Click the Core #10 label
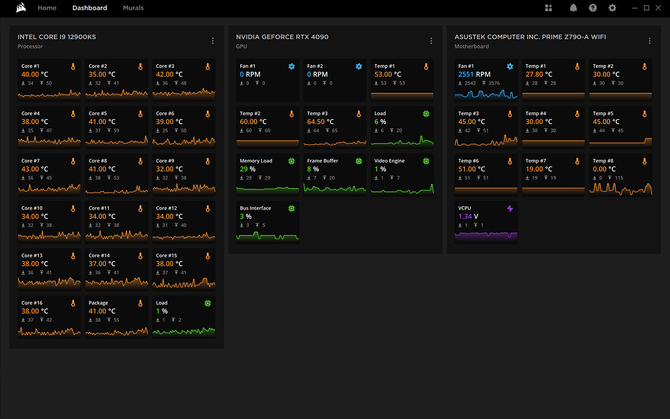 32,208
